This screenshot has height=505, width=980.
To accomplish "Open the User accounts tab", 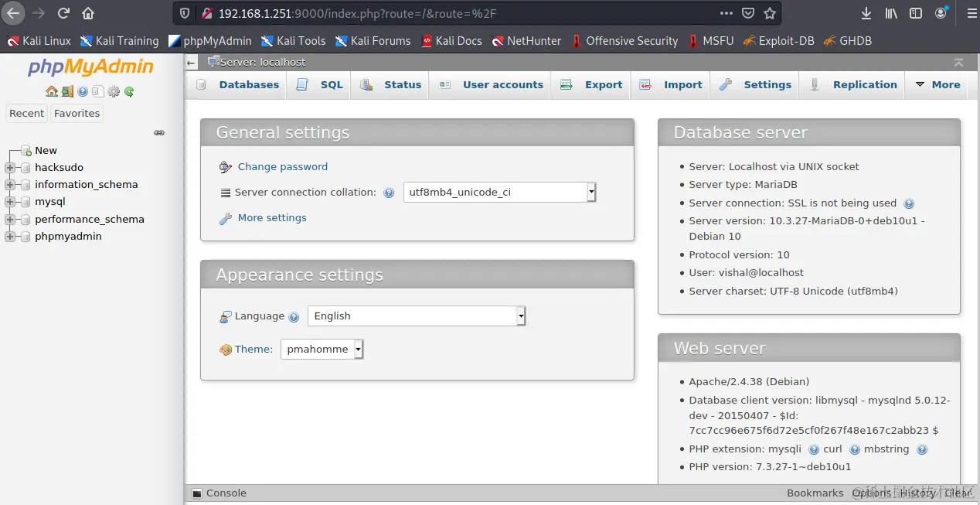I will point(491,85).
